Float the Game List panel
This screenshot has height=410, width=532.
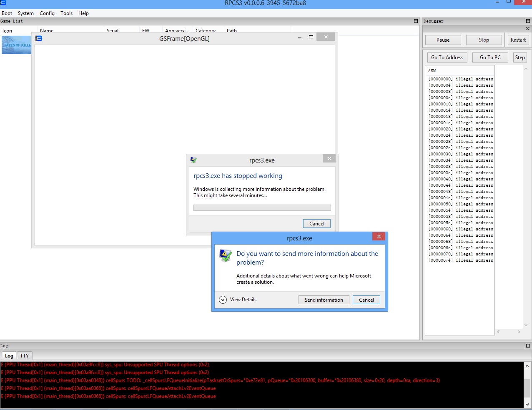pos(416,21)
